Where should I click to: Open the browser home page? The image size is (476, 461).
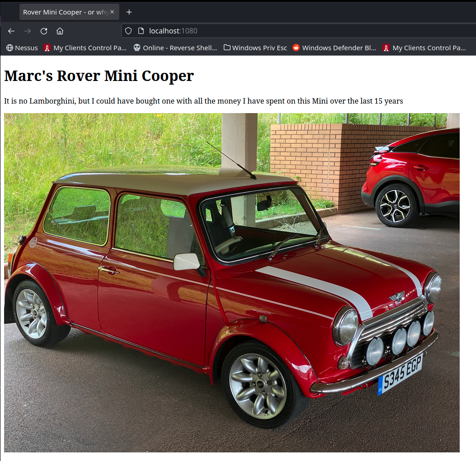(60, 31)
